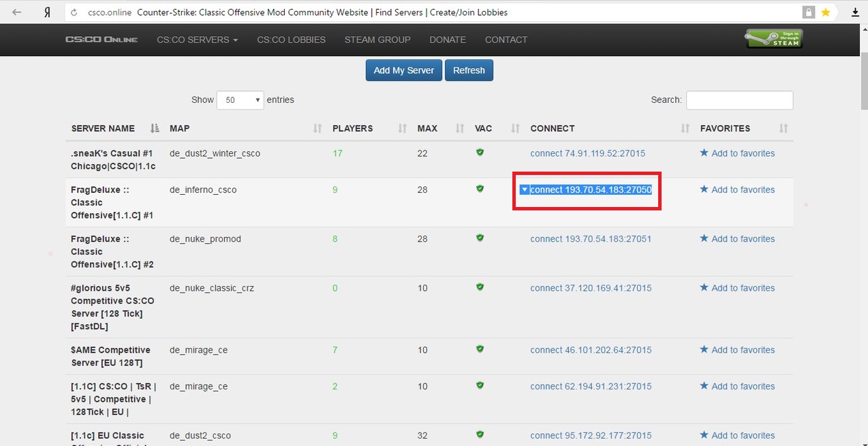Viewport: 868px width, 446px height.
Task: Sort by Server Name column icon
Action: coord(155,128)
